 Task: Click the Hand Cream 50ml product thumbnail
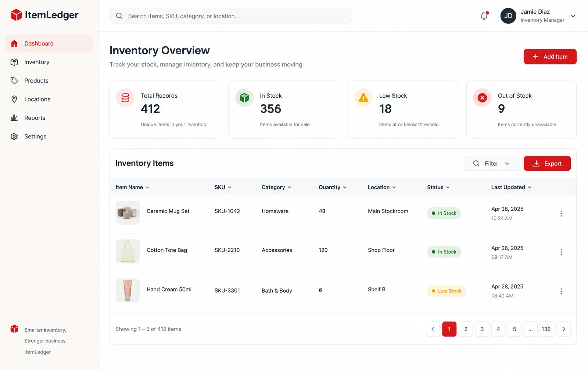[x=128, y=290]
